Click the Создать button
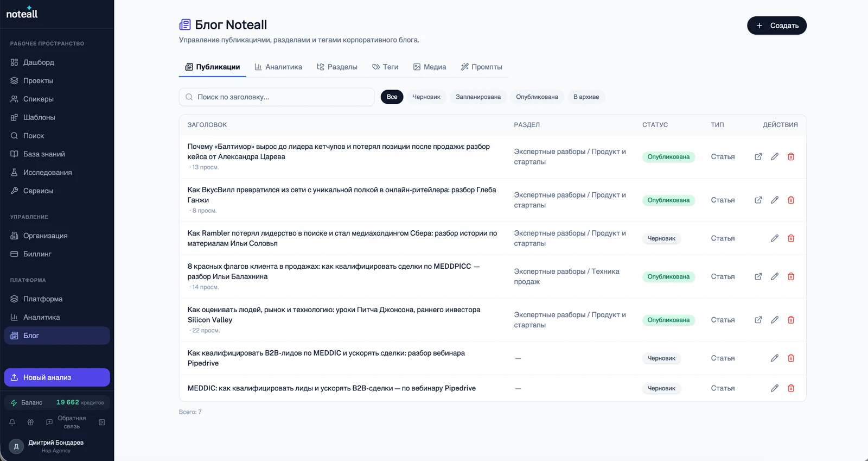 (777, 26)
